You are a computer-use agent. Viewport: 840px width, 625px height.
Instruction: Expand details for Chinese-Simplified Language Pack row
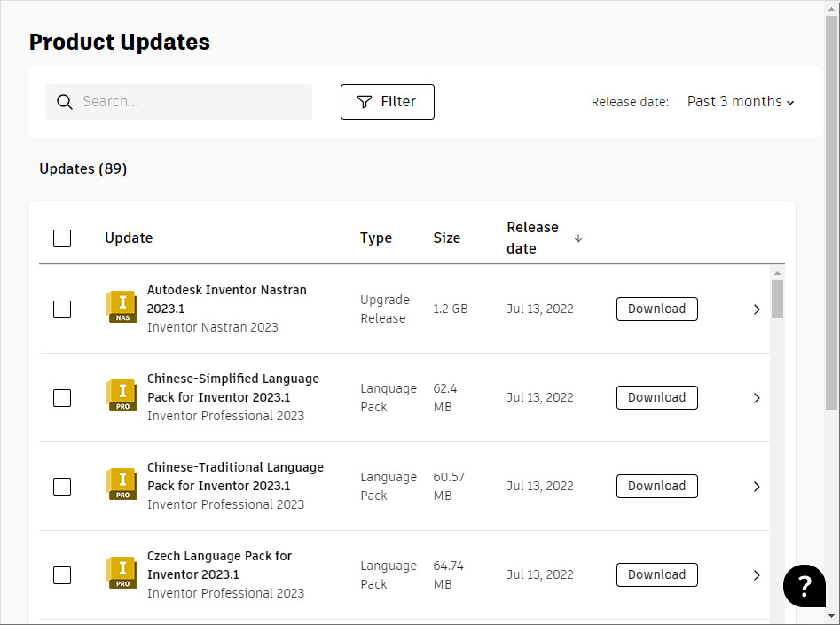pos(757,398)
